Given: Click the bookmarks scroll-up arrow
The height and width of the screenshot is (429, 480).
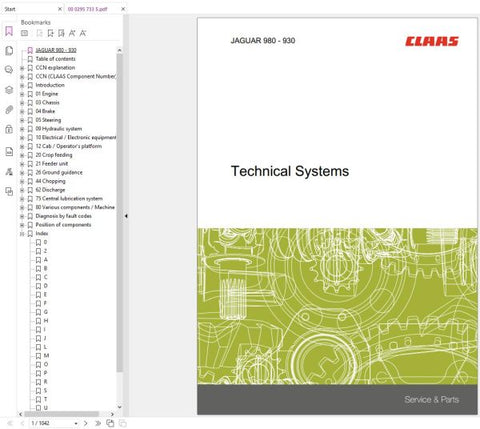Looking at the screenshot, I should tap(120, 50).
